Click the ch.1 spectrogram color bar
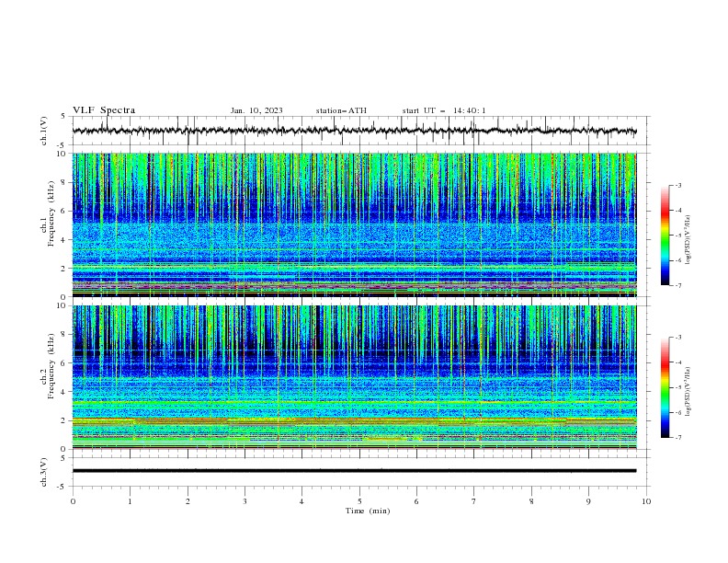This screenshot has height=563, width=728. (x=665, y=236)
